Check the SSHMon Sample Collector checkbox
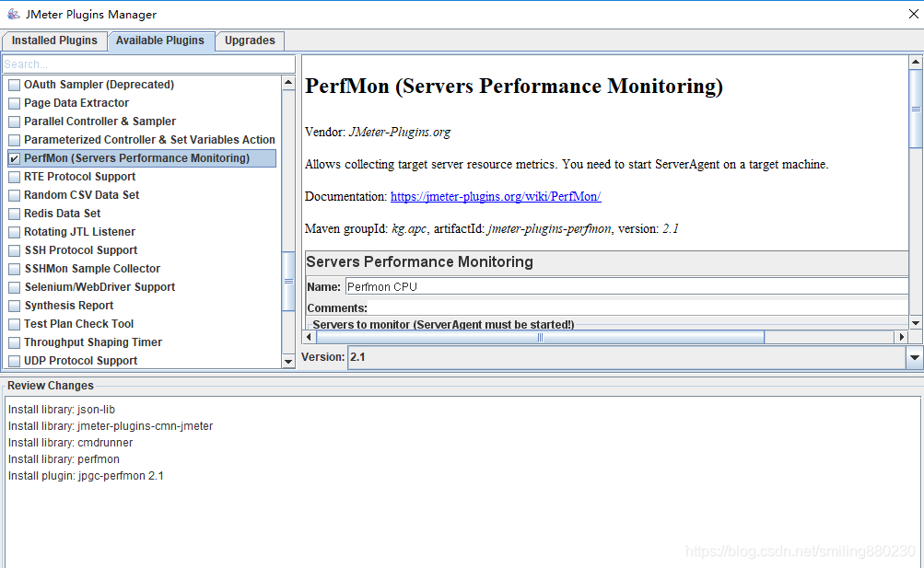Screen dimensions: 924x568 (14, 269)
